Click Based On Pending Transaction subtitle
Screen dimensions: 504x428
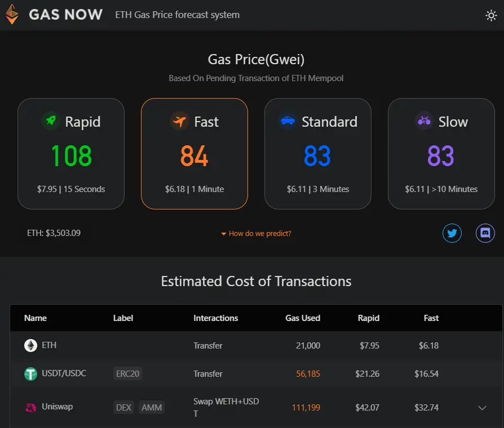[256, 78]
